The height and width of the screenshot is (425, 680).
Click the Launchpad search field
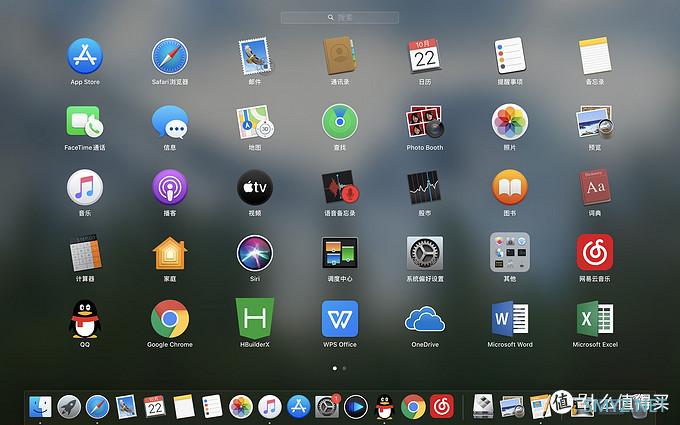pos(340,17)
